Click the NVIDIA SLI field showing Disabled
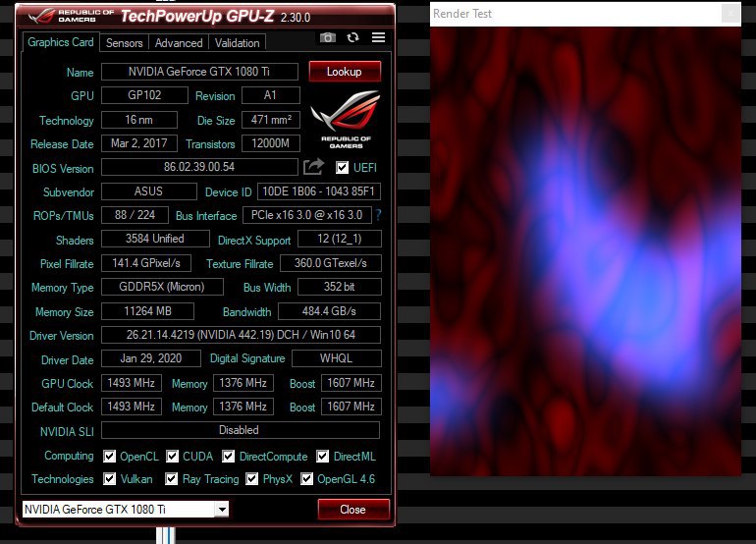The height and width of the screenshot is (544, 756). tap(241, 430)
